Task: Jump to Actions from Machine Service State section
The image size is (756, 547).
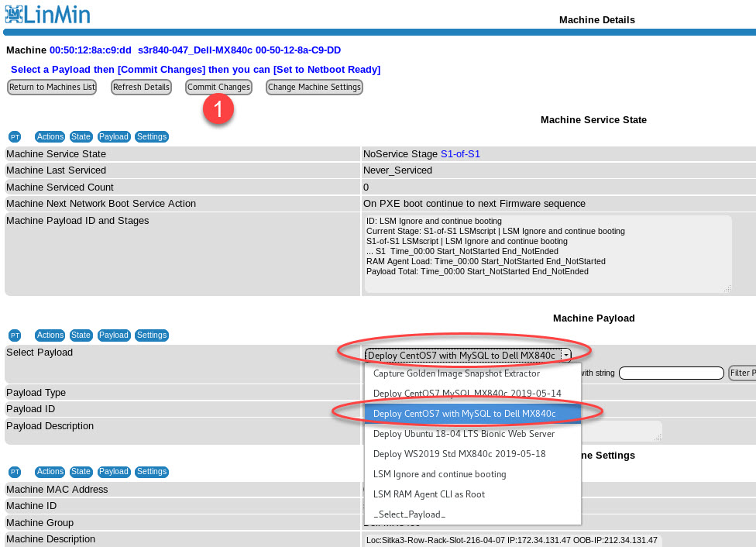Action: tap(50, 137)
